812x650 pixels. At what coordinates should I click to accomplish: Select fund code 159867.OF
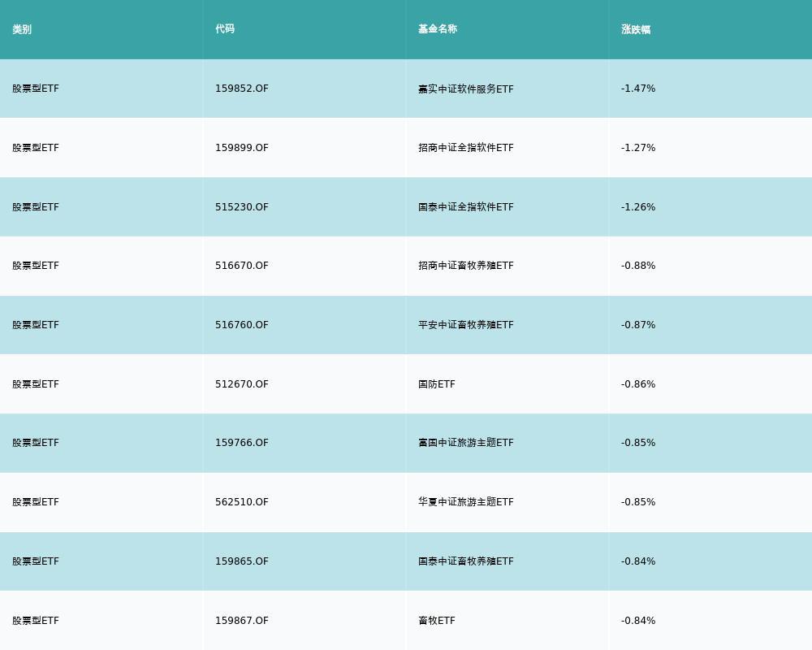click(242, 621)
